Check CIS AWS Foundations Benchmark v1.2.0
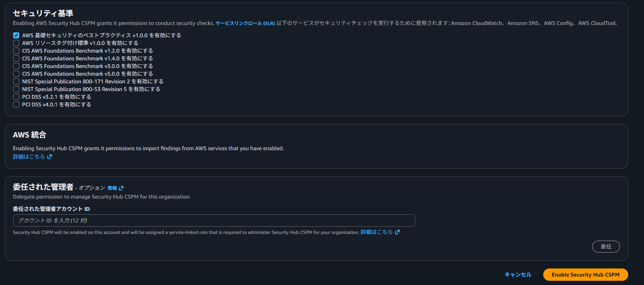Screen dimensions: 644x285 pos(16,51)
